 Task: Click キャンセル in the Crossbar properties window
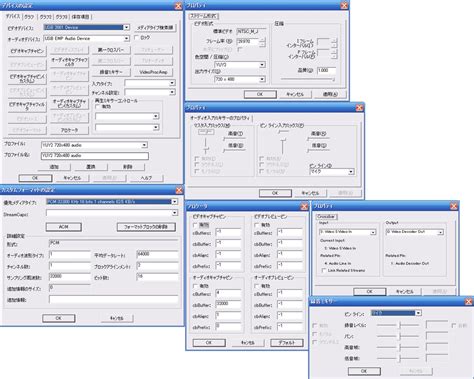click(x=404, y=292)
